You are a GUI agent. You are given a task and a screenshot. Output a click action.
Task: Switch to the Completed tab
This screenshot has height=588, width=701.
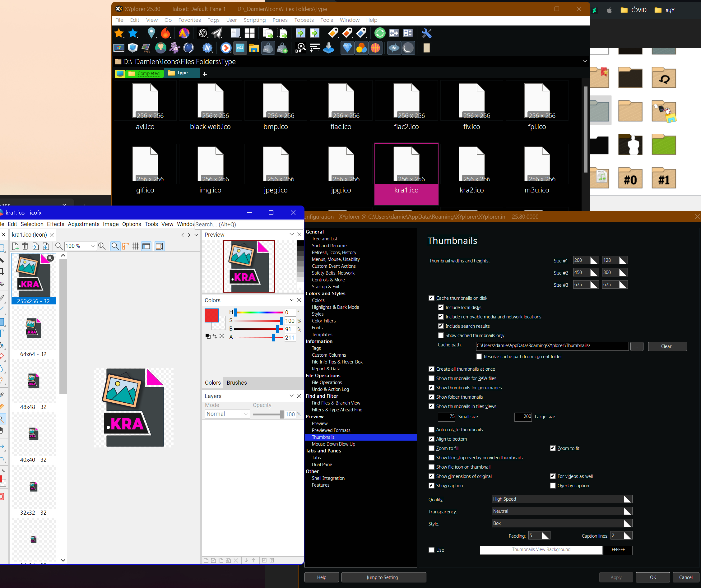145,73
